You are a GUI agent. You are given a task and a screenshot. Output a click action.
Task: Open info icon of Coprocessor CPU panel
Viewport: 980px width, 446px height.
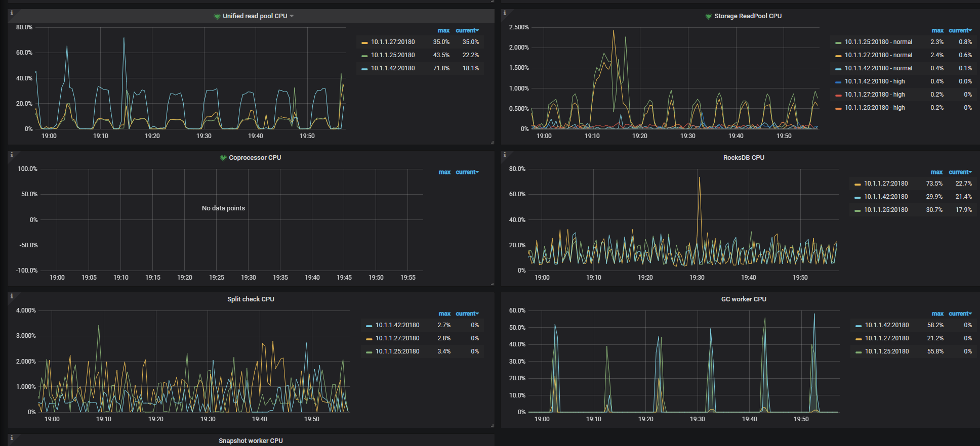(x=12, y=155)
